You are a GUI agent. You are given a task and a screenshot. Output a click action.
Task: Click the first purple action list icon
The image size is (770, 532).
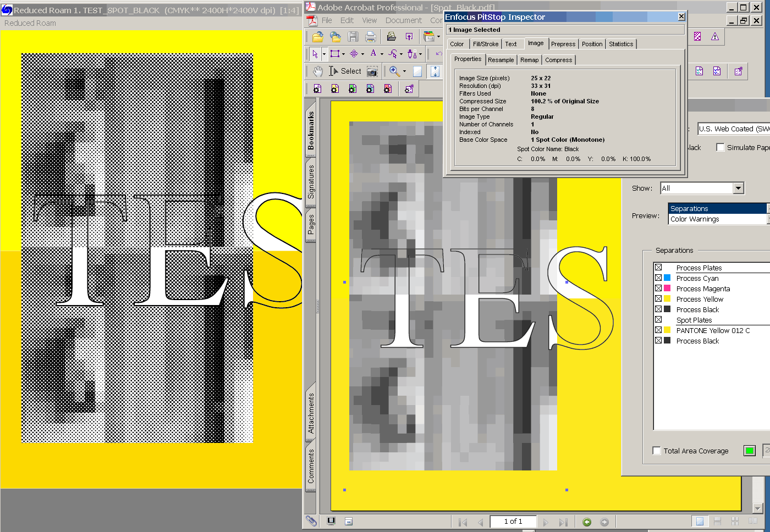pos(317,88)
